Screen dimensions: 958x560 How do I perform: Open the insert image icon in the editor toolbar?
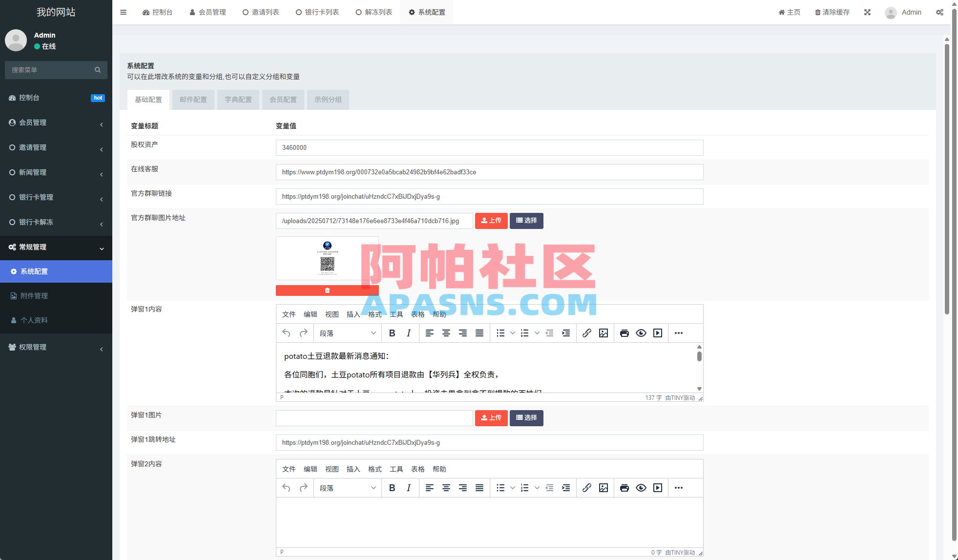(x=604, y=333)
